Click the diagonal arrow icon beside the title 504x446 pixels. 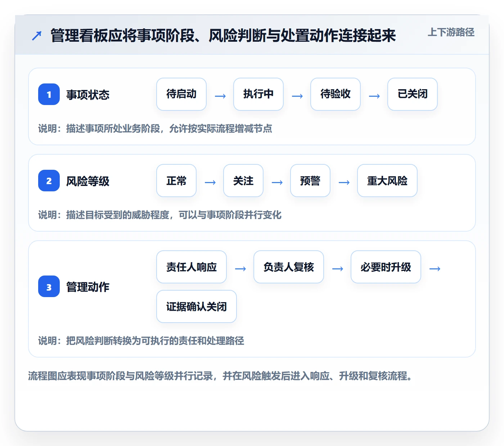coord(37,36)
